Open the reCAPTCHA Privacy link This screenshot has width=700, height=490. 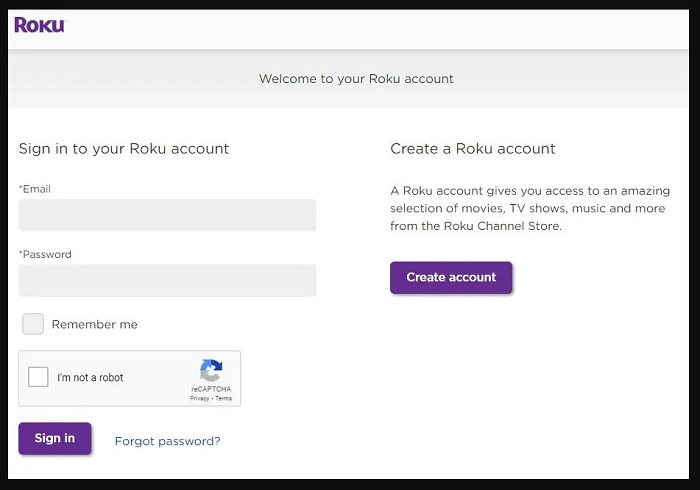click(x=199, y=398)
